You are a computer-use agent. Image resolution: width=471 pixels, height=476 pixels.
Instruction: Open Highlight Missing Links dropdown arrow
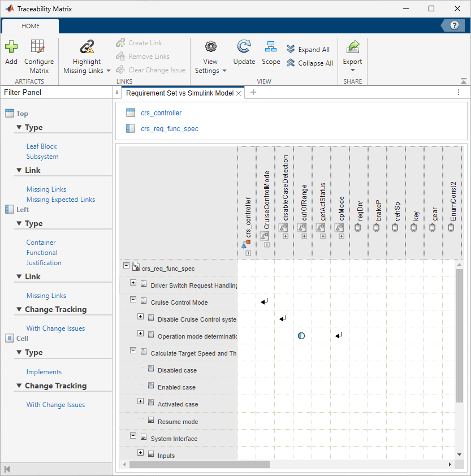click(x=109, y=71)
